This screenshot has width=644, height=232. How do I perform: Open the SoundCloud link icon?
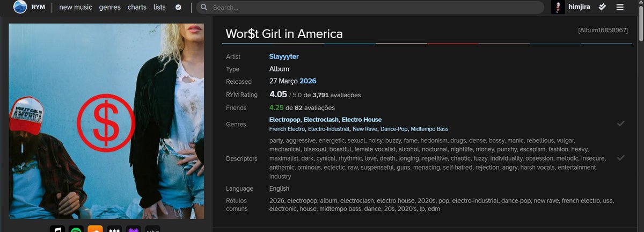tap(95, 229)
